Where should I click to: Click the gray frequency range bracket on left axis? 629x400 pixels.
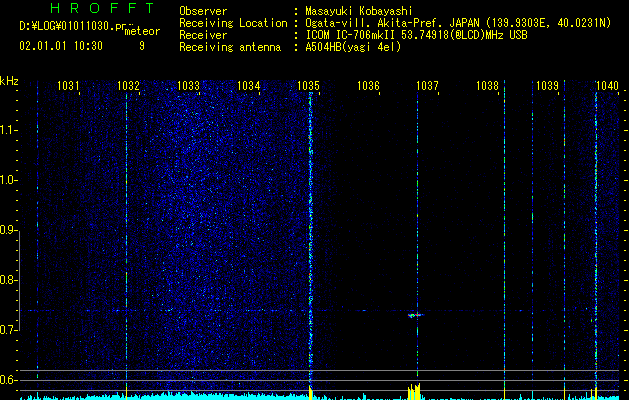(x=19, y=281)
